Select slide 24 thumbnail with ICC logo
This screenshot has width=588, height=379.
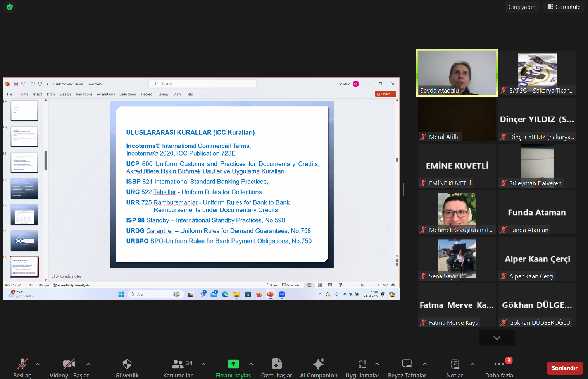coord(24,241)
